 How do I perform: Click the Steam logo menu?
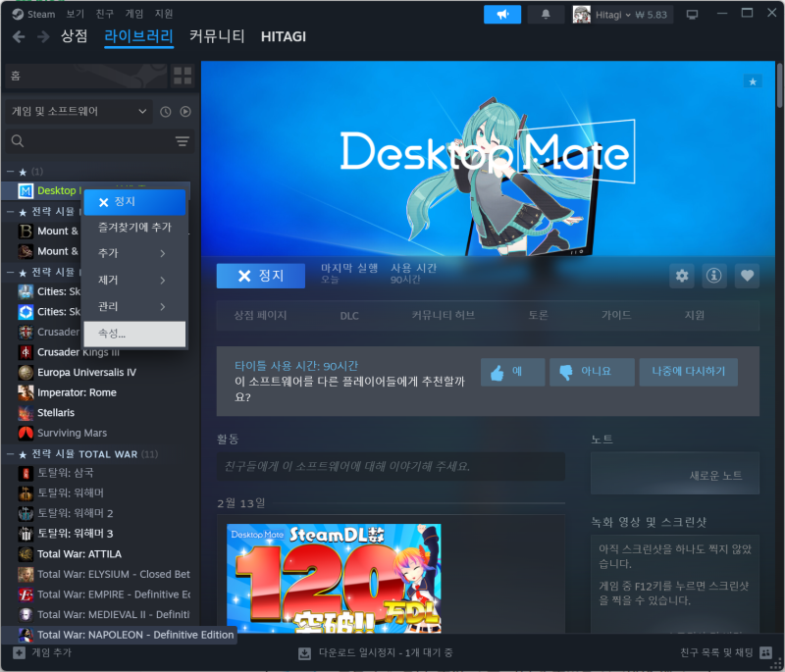33,14
